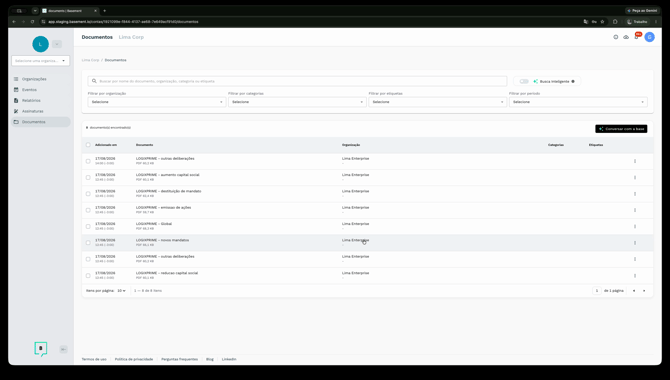Check the select-all checkbox in the table header
The width and height of the screenshot is (670, 380).
click(x=88, y=145)
